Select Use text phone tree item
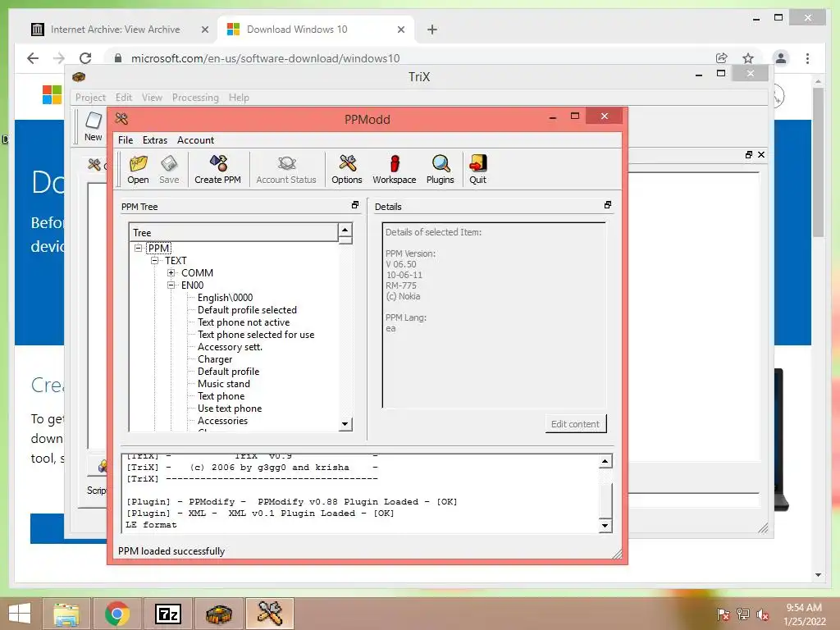This screenshot has height=630, width=840. [230, 409]
